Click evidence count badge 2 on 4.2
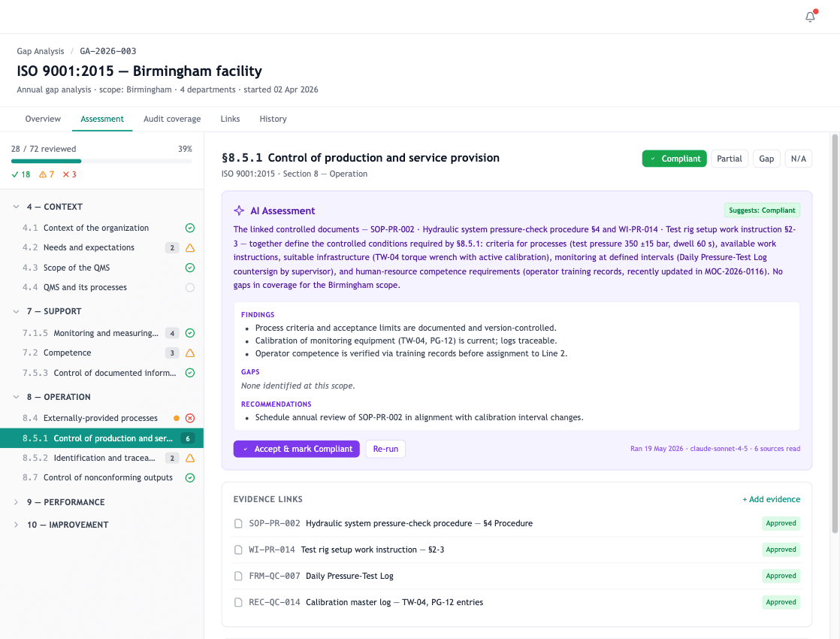This screenshot has height=639, width=840. tap(172, 247)
